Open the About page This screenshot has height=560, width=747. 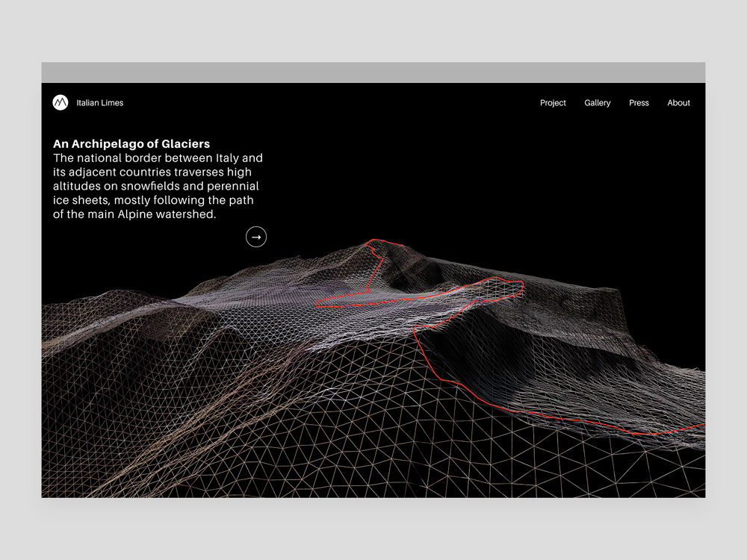pos(678,103)
